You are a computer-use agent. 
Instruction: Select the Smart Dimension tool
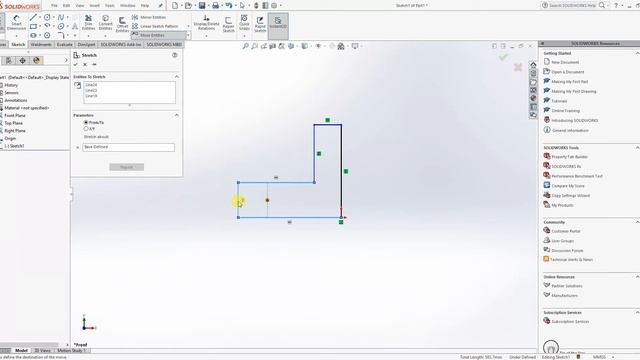[16, 22]
